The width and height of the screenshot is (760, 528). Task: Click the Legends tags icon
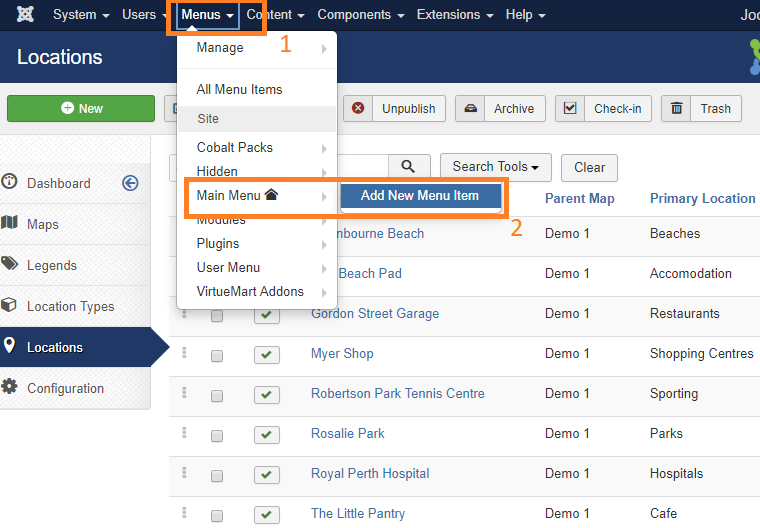click(9, 264)
